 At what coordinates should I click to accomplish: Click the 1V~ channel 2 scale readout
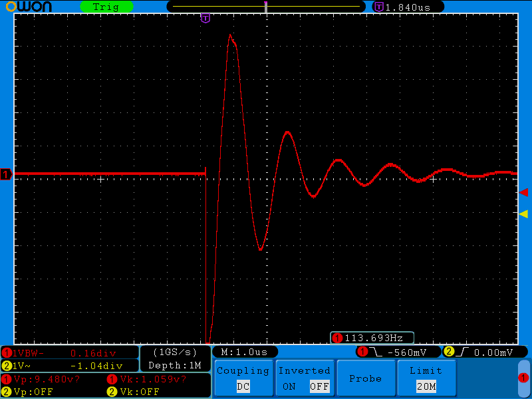[21, 366]
